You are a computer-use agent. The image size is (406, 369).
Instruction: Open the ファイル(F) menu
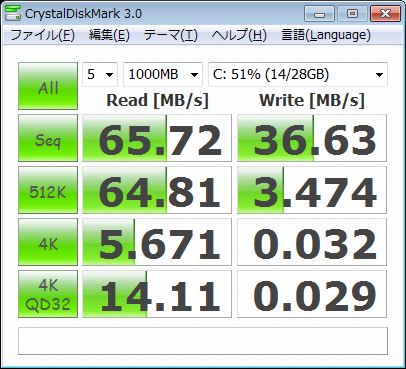pyautogui.click(x=43, y=35)
